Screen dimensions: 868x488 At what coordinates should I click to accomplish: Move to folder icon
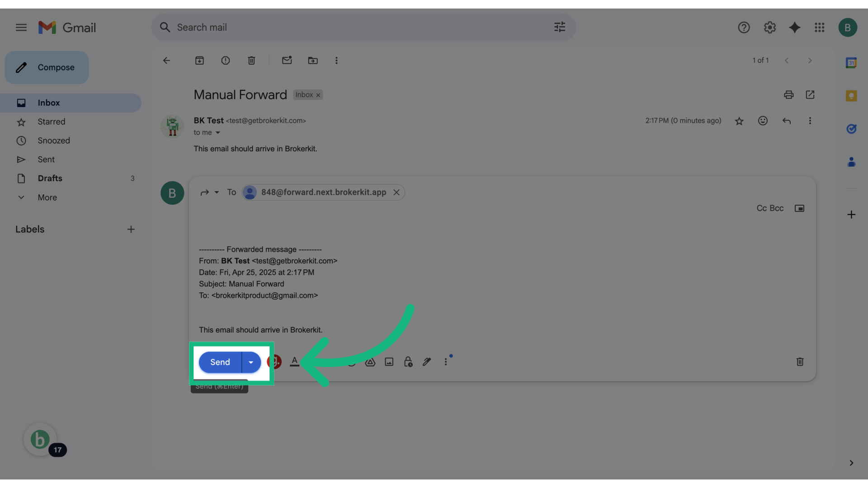click(313, 61)
